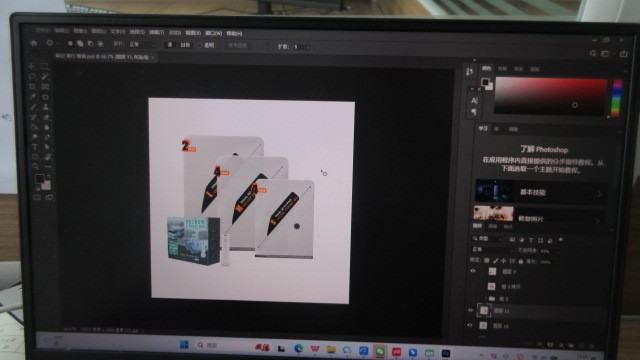Select the Quick Selection wand tool
The image size is (640, 360).
[45, 76]
